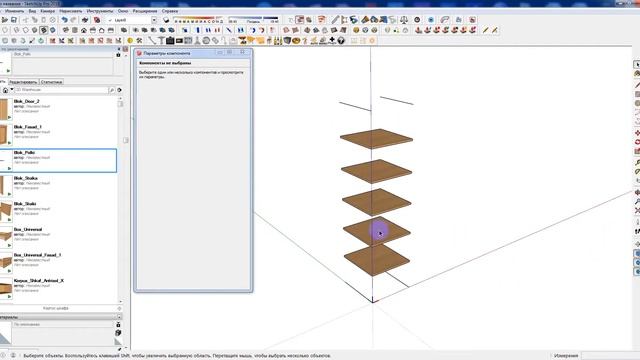
Task: Collapse the materials panel header arrow
Action: click(x=119, y=317)
